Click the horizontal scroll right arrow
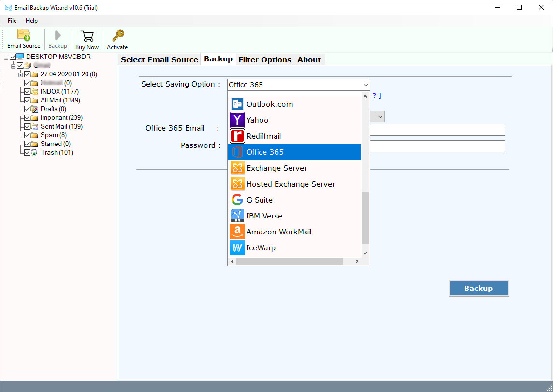The height and width of the screenshot is (392, 553). pyautogui.click(x=357, y=261)
